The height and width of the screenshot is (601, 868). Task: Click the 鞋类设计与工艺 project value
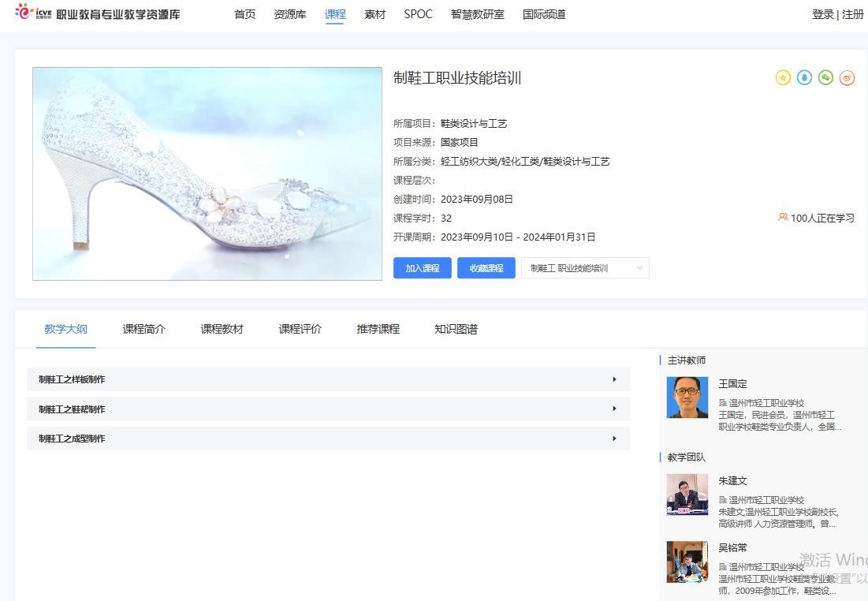click(x=474, y=124)
